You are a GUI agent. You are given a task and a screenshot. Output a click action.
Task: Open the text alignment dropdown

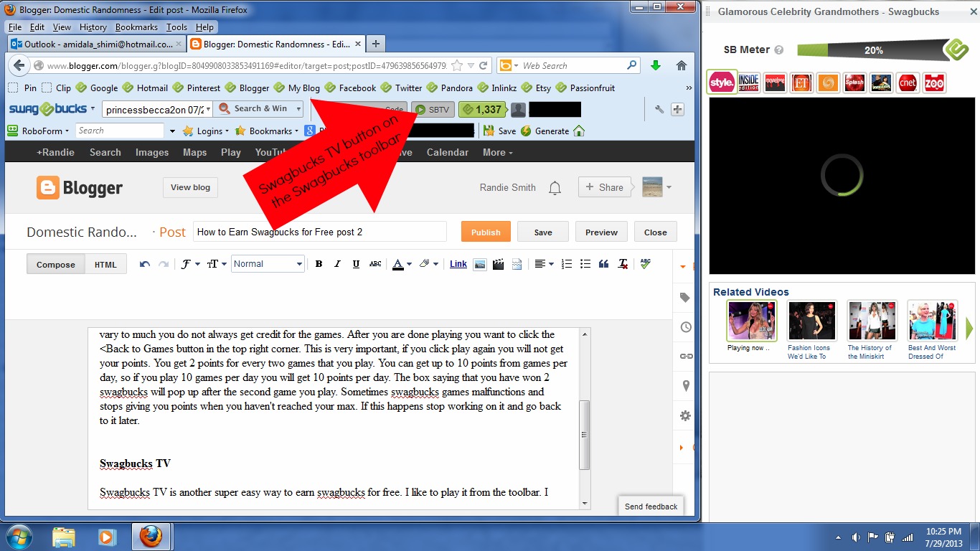[544, 264]
